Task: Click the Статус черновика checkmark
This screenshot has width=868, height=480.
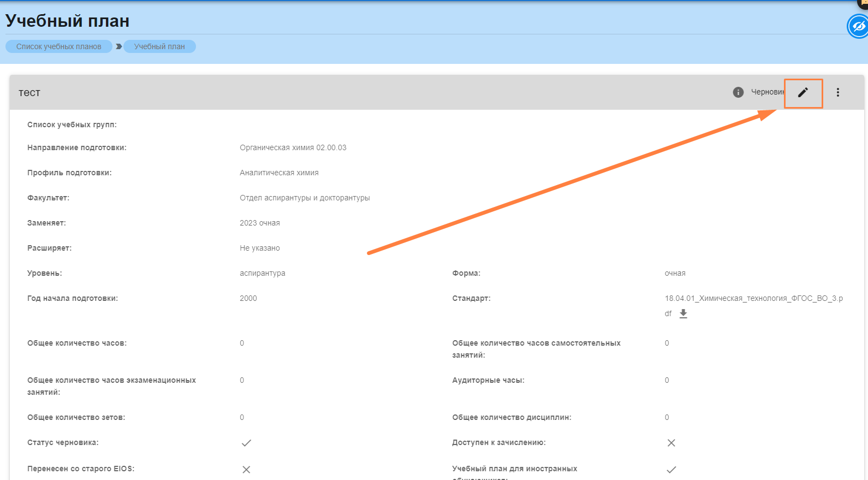Action: [246, 443]
